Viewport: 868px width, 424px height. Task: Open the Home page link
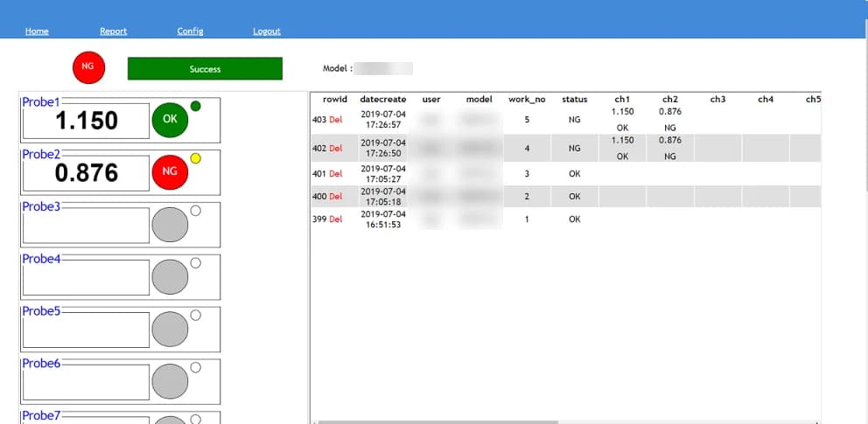[37, 31]
